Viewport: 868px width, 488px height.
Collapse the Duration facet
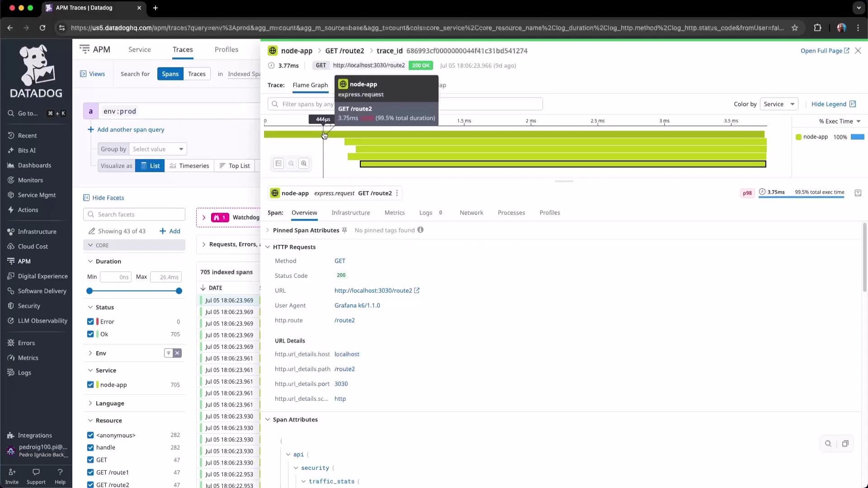90,262
